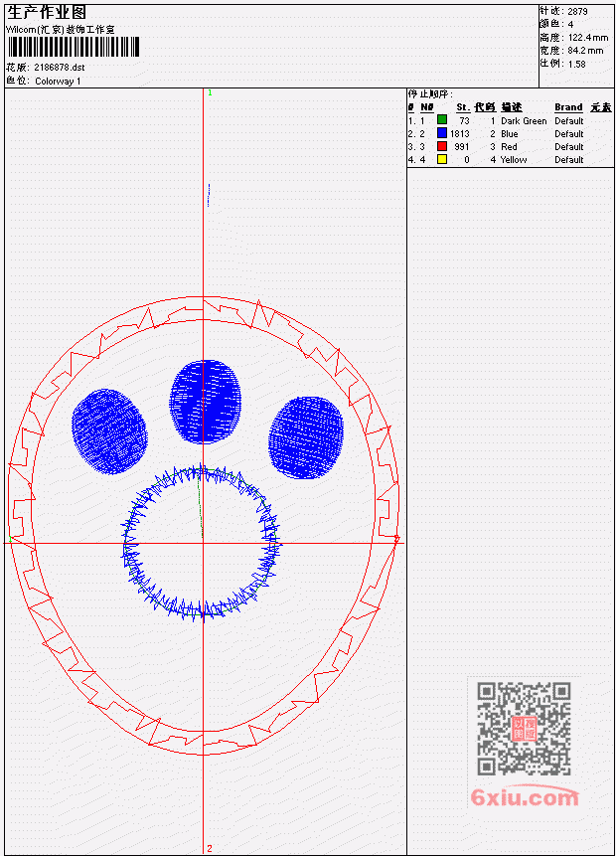Click stitch count '1813' for Blue
The height and width of the screenshot is (856, 616).
point(460,134)
